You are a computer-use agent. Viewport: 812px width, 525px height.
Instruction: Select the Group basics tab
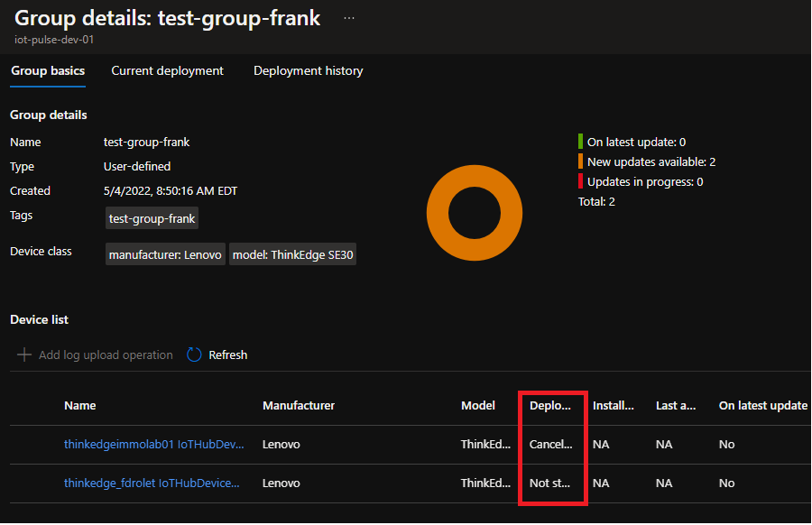(x=47, y=70)
